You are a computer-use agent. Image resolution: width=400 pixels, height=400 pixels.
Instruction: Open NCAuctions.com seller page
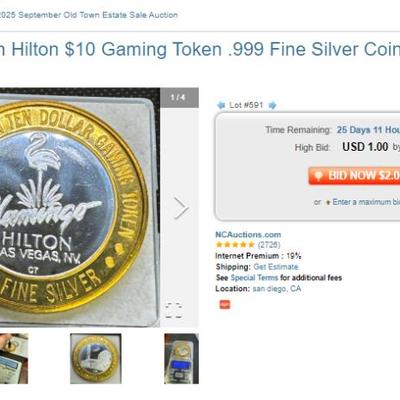click(x=248, y=234)
